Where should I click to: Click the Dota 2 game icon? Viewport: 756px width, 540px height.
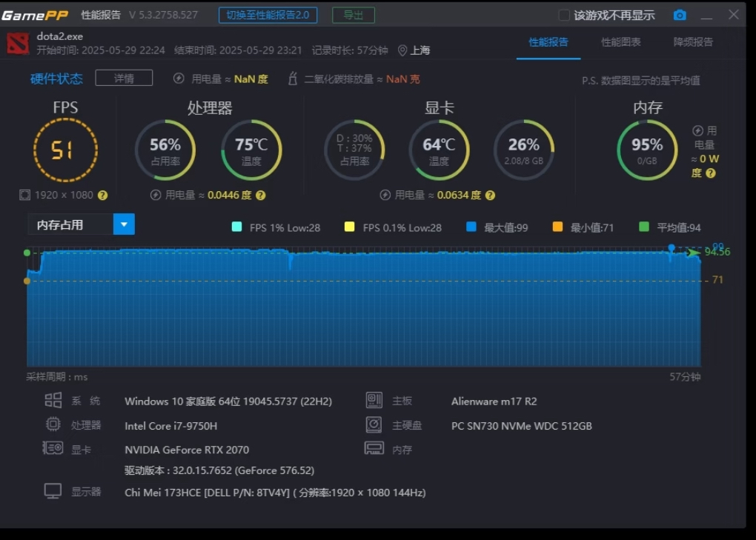(18, 43)
